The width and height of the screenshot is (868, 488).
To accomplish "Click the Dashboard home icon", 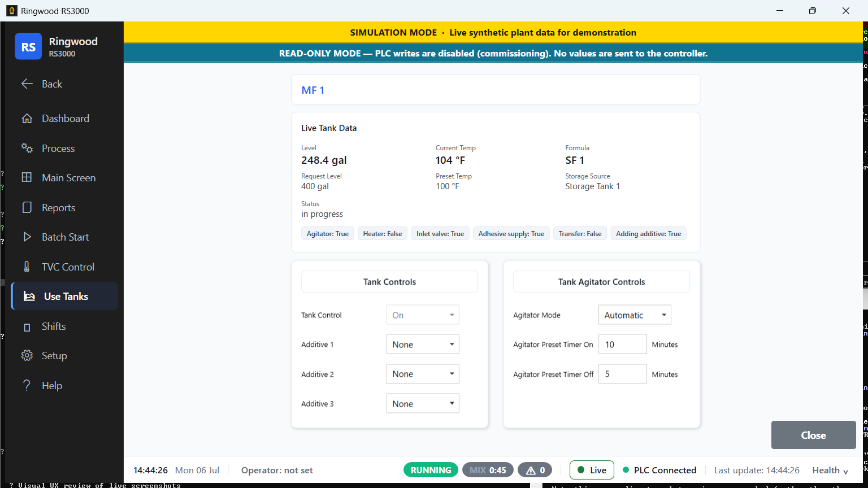I will pyautogui.click(x=27, y=119).
